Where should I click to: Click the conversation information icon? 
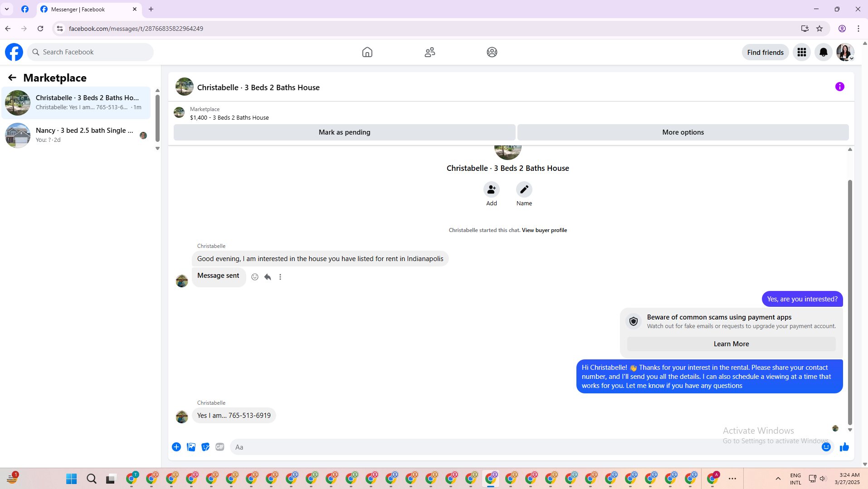[x=840, y=87]
